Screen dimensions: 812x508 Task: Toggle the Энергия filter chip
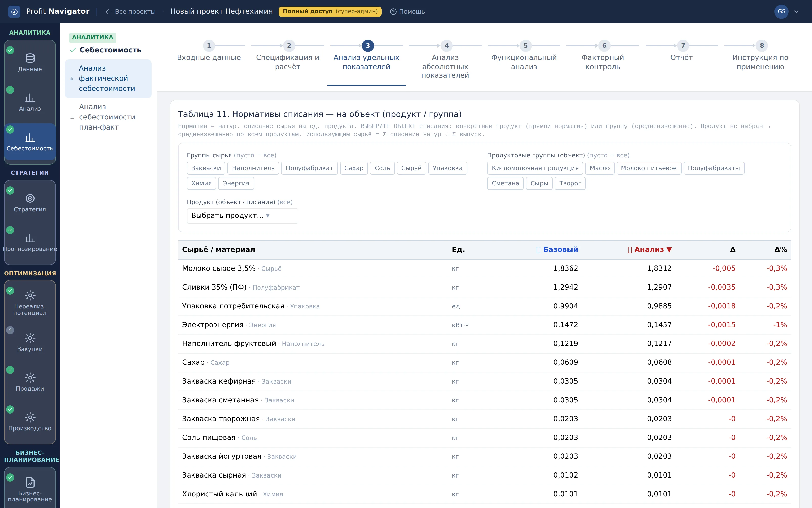236,183
